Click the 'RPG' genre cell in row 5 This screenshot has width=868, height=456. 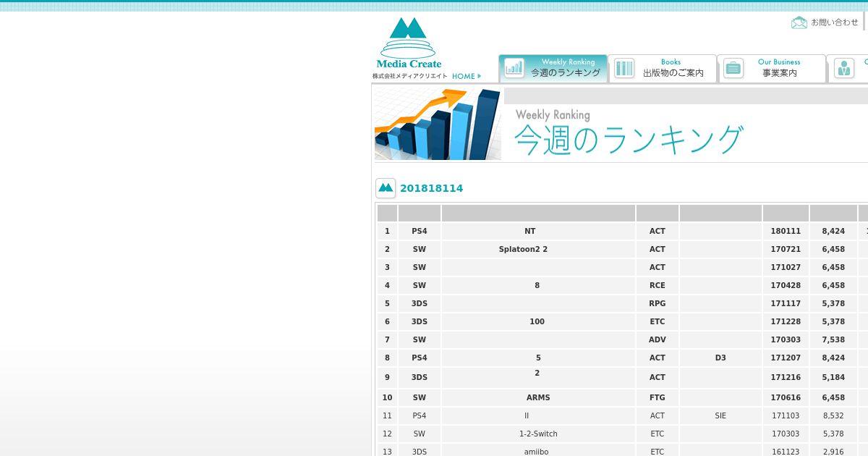(658, 303)
